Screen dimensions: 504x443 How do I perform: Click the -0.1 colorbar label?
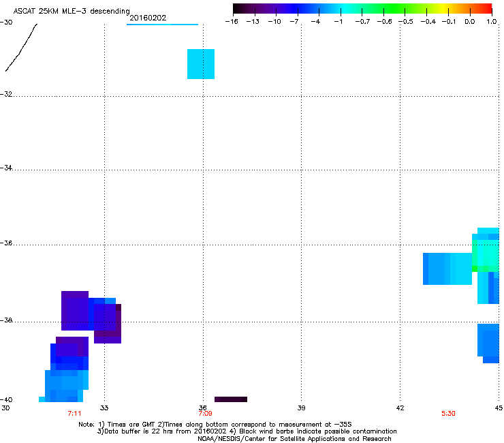point(449,22)
